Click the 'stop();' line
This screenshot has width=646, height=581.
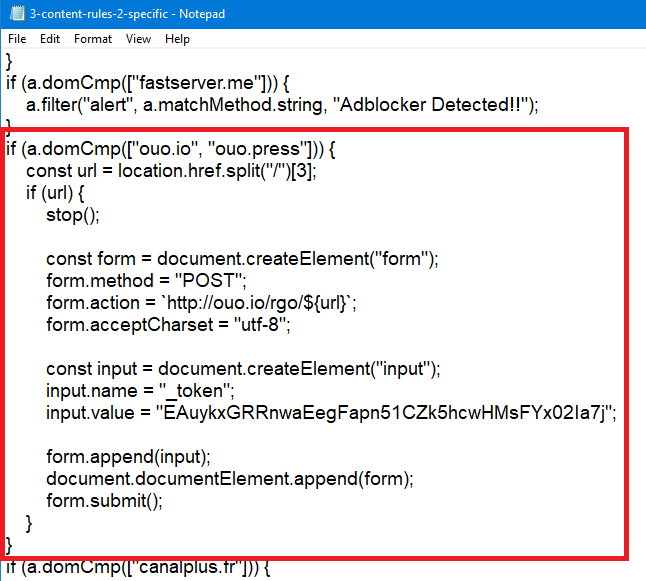tap(73, 215)
